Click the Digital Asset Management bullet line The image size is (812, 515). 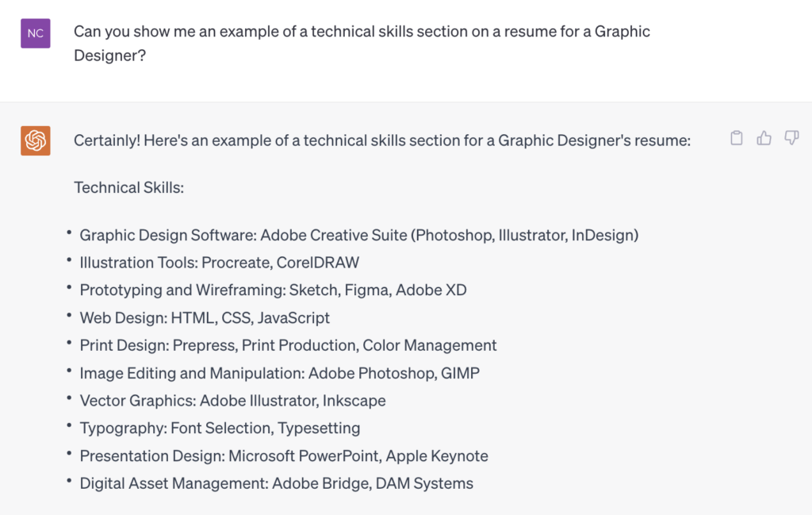[x=276, y=483]
